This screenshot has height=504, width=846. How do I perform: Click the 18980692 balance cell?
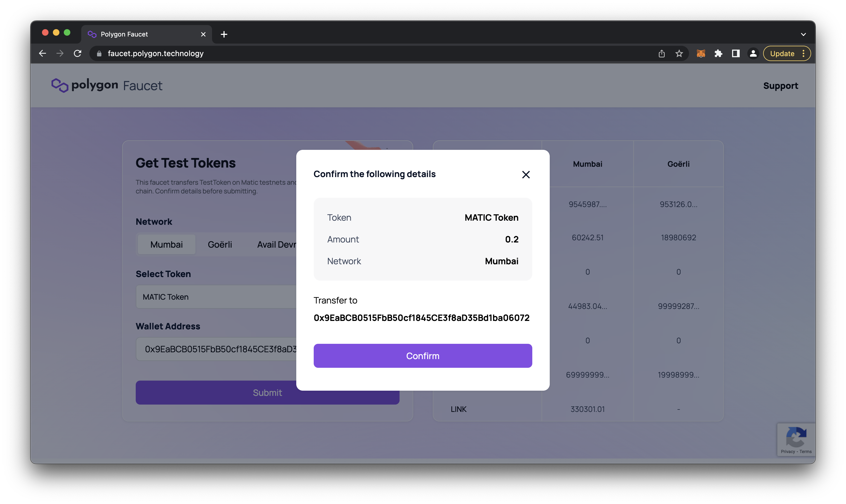678,237
